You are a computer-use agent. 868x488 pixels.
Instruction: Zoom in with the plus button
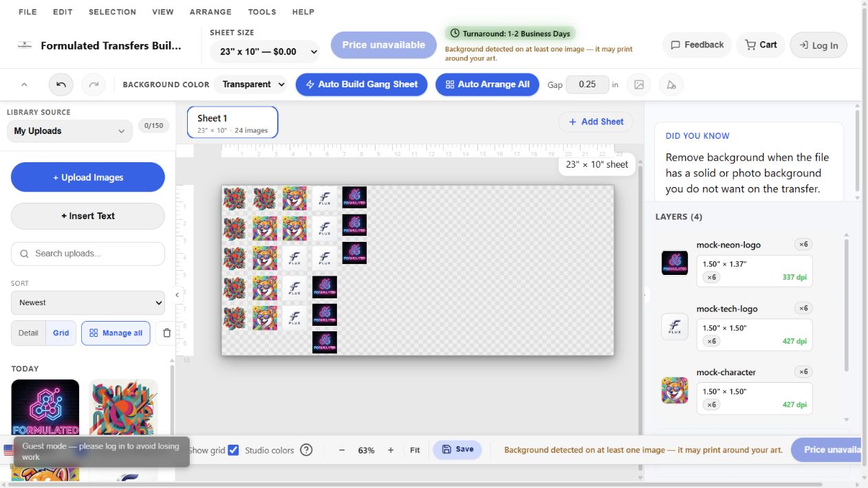391,450
